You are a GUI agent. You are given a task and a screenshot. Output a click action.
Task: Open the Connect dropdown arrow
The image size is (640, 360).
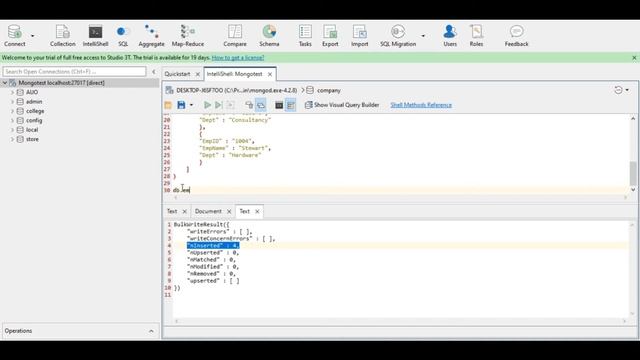point(33,36)
